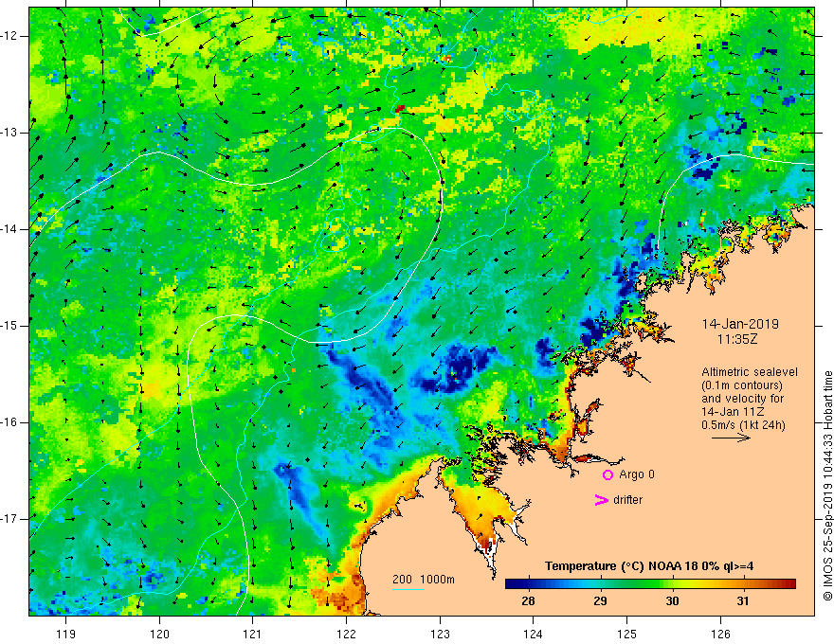Click the latitude axis label -13
Image resolution: width=834 pixels, height=644 pixels.
coord(9,133)
